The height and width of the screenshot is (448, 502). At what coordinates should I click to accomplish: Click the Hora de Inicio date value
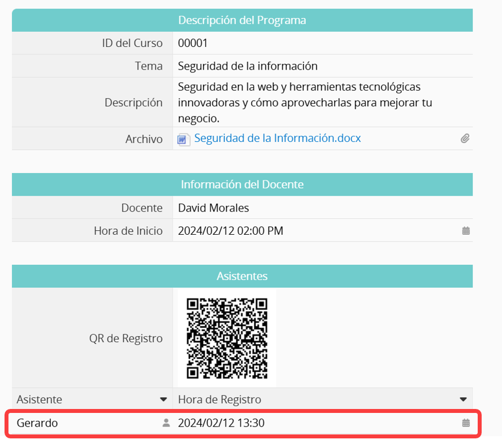coord(230,231)
